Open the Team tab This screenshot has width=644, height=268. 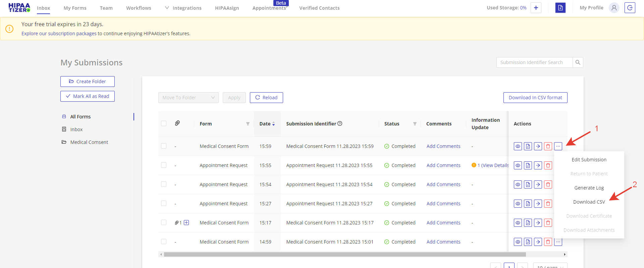[106, 8]
